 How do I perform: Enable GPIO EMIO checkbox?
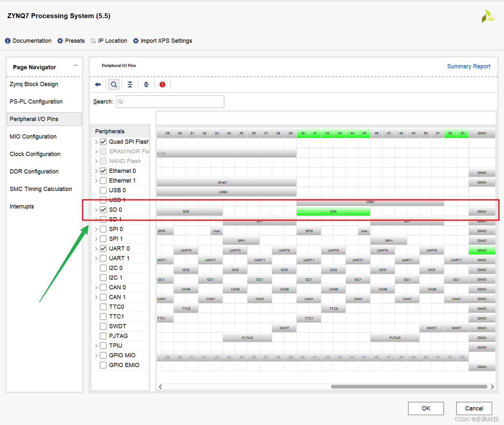coord(103,365)
